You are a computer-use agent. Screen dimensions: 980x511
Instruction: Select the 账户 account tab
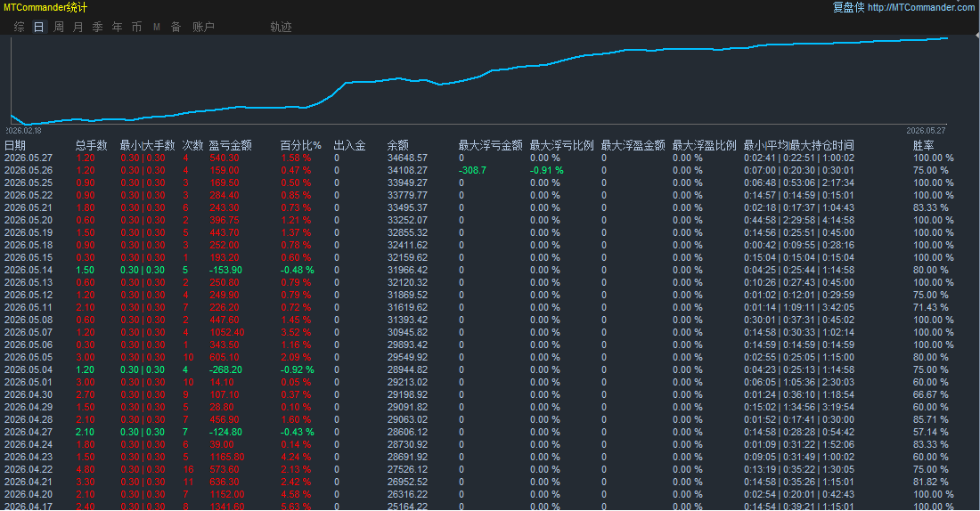pos(203,27)
